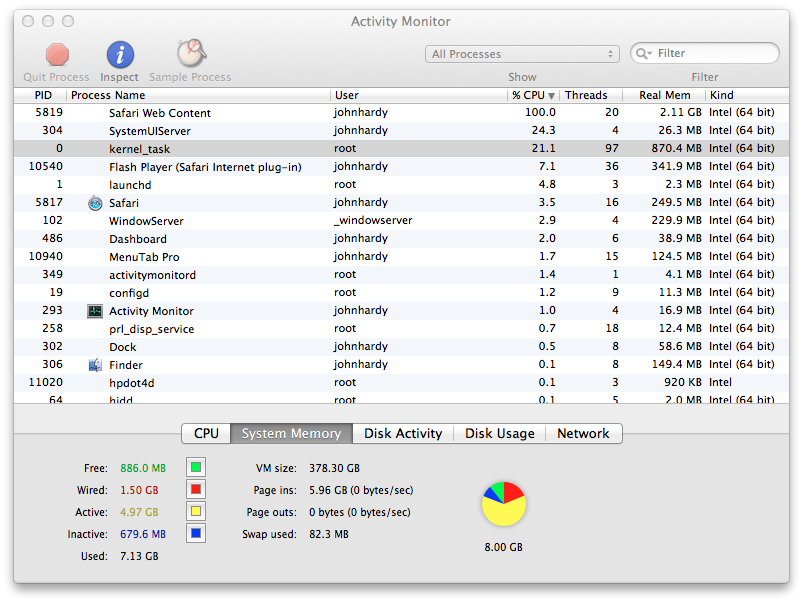This screenshot has width=803, height=603.
Task: Select the SystemUIServer process row
Action: point(402,131)
